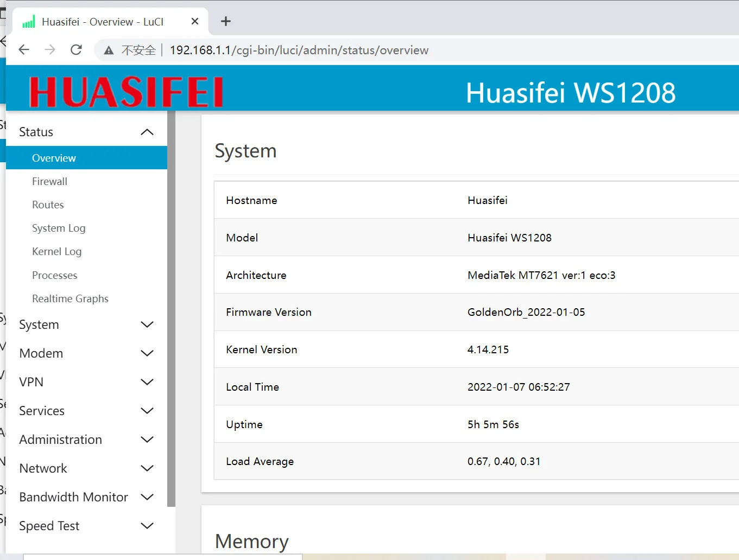Open the Firewall status page
Screen dimensions: 739x560
49,181
